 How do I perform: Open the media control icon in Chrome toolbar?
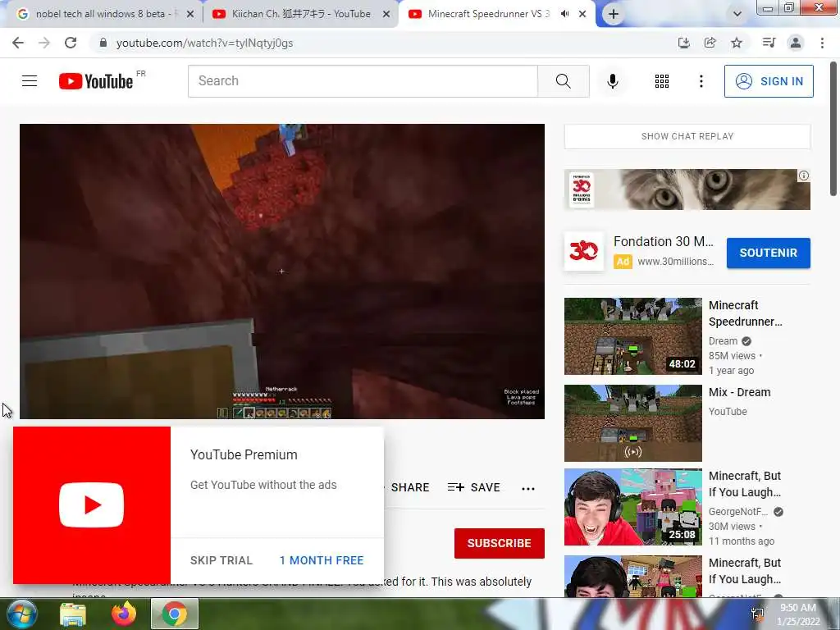pyautogui.click(x=769, y=43)
